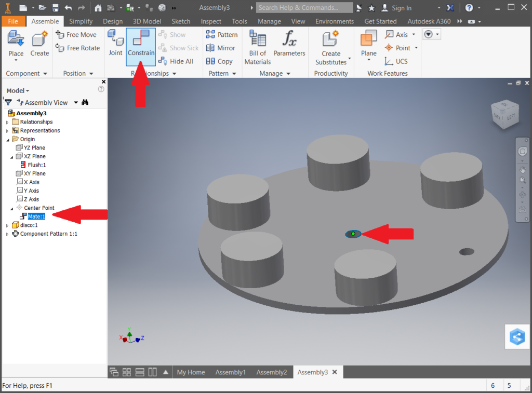This screenshot has height=393, width=532.
Task: Switch to the Sketch ribbon tab
Action: (x=181, y=21)
